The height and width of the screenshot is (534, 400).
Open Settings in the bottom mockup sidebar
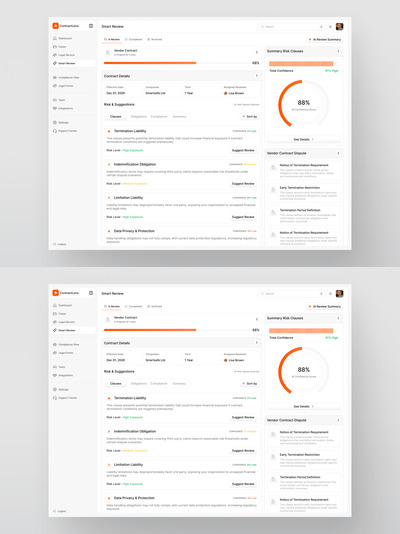[x=61, y=390]
